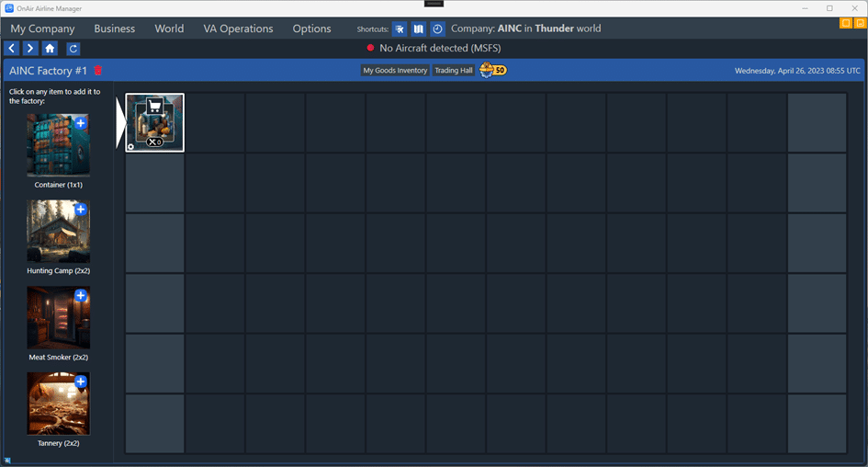Click the 'No Aircraft detected (MSFS)' status

440,48
